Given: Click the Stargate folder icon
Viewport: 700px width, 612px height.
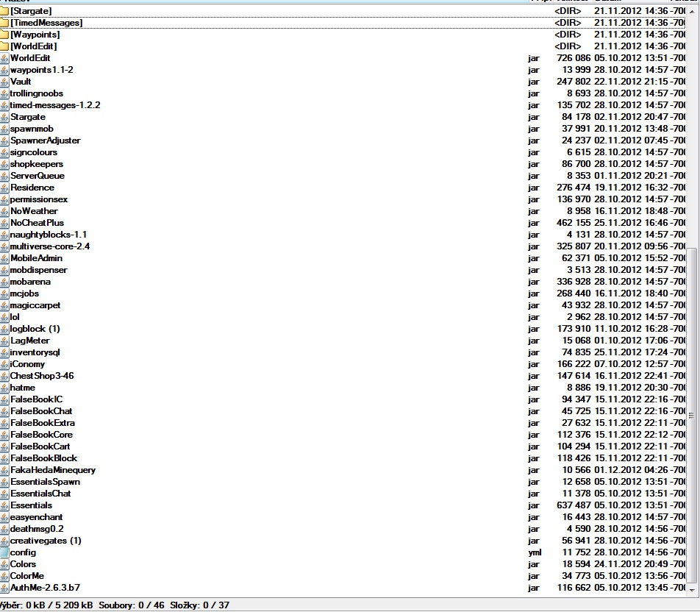Looking at the screenshot, I should [4, 11].
